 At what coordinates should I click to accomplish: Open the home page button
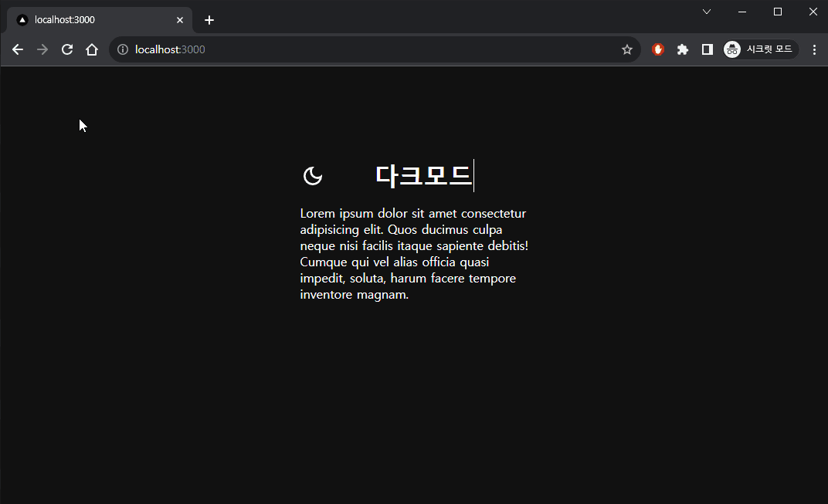click(92, 49)
